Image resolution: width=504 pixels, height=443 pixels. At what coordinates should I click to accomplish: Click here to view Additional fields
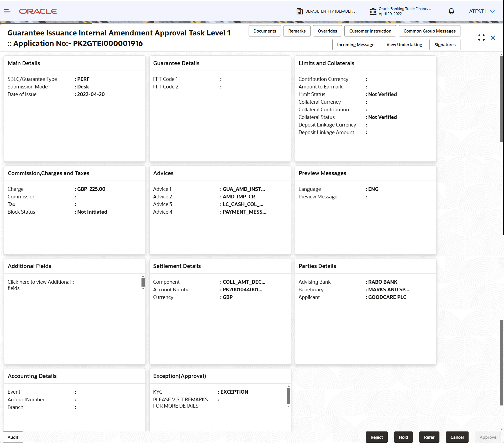point(39,282)
